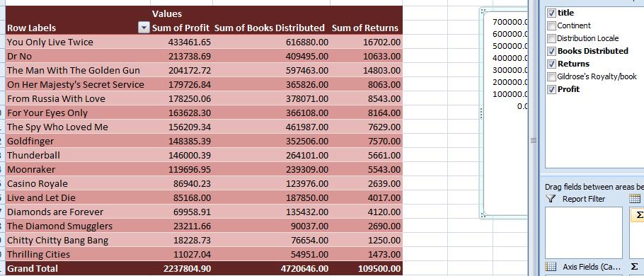Enable the Distribution Locale field checkbox
Viewport: 644px width, 276px height.
(x=551, y=39)
